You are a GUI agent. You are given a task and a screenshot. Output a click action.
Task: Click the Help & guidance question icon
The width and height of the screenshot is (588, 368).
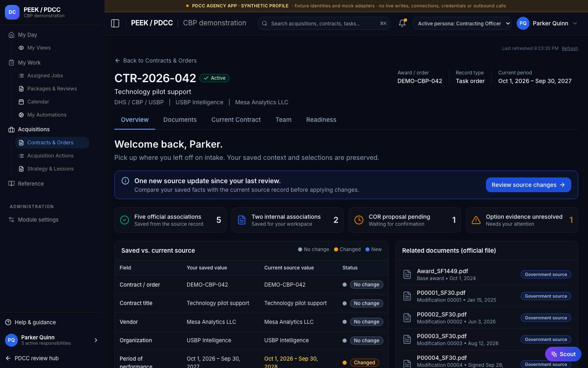(8, 322)
